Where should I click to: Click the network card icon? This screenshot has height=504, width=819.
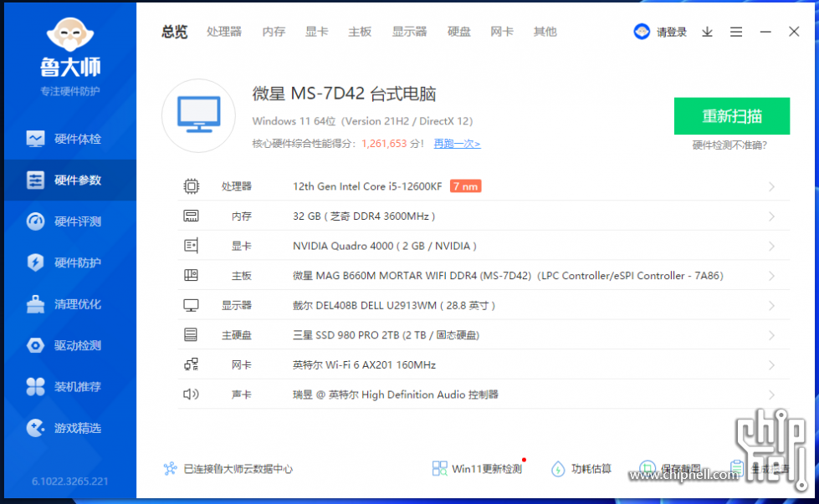click(192, 364)
